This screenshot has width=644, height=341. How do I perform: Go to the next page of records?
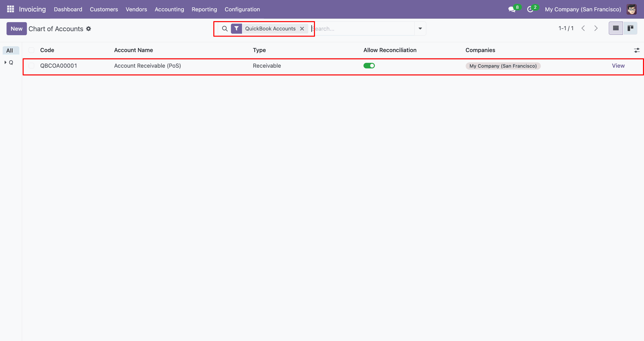click(596, 29)
